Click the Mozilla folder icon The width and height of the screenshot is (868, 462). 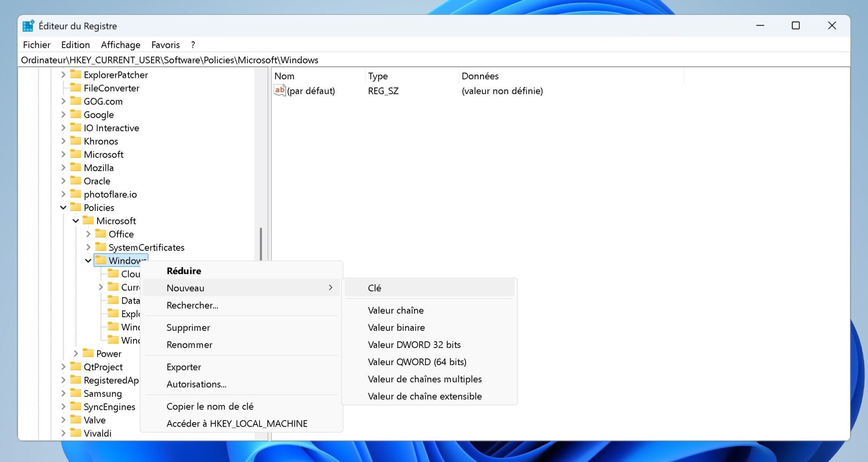pos(75,167)
